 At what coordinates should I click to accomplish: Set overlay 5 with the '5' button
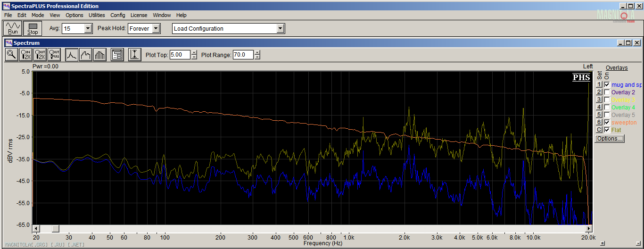pyautogui.click(x=599, y=115)
